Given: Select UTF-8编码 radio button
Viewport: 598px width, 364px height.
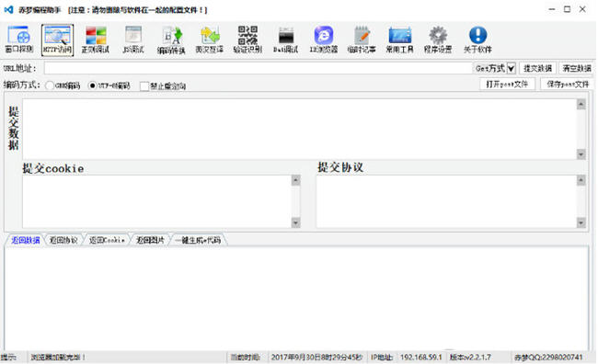Looking at the screenshot, I should click(x=92, y=85).
